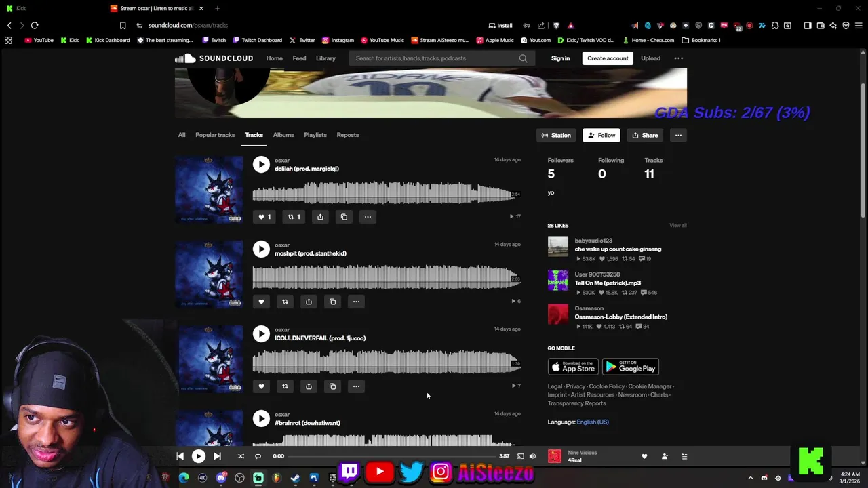Like the current playing track 4Real

644,457
